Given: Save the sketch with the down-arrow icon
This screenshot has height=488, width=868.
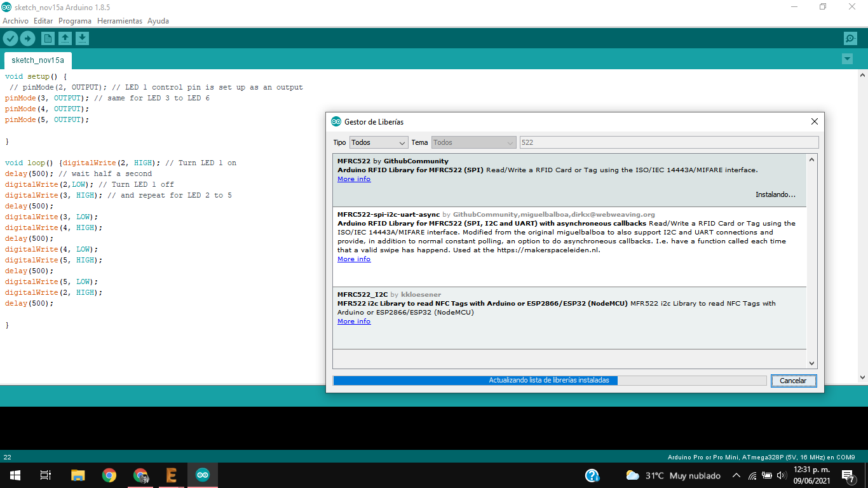Looking at the screenshot, I should click(82, 39).
